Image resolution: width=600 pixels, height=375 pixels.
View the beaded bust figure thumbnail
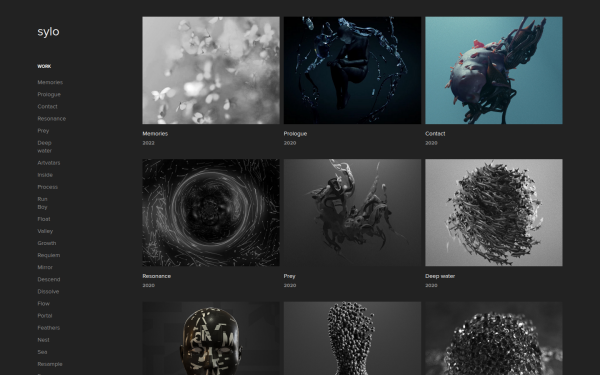[x=352, y=338]
